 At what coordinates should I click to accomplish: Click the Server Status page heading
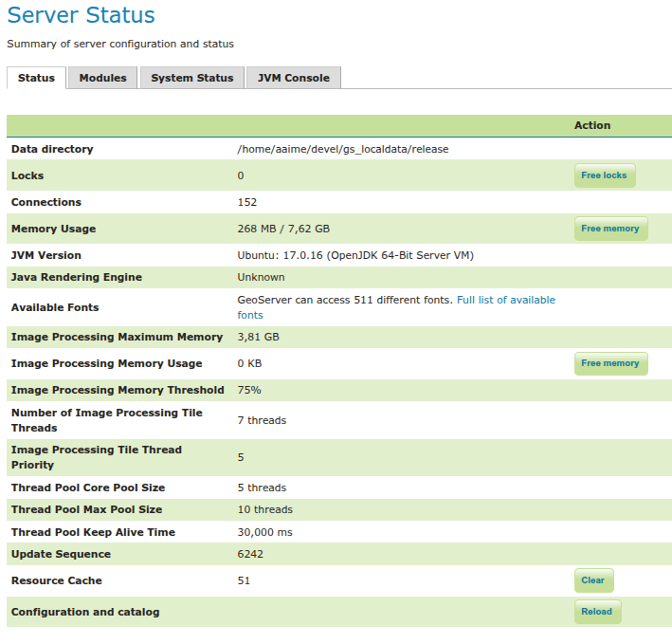coord(81,15)
